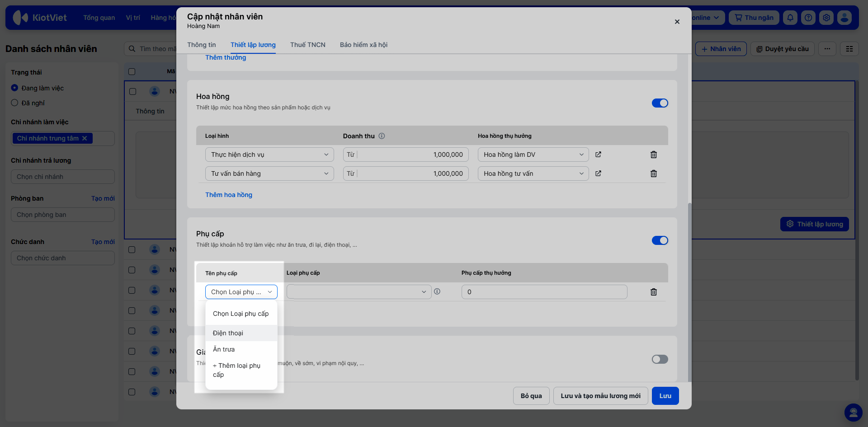Open the Tư vấn bán hàng type dropdown

pyautogui.click(x=269, y=174)
